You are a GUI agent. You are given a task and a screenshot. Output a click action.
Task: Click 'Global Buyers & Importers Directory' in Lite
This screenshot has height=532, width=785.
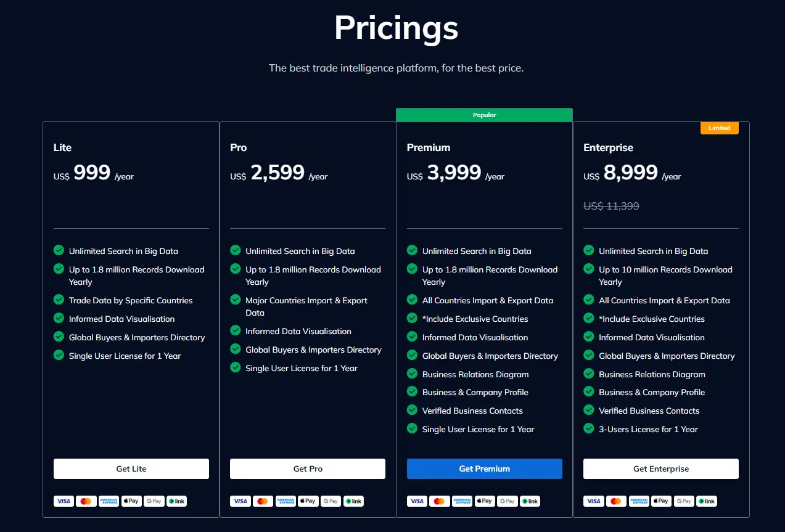[x=137, y=337]
